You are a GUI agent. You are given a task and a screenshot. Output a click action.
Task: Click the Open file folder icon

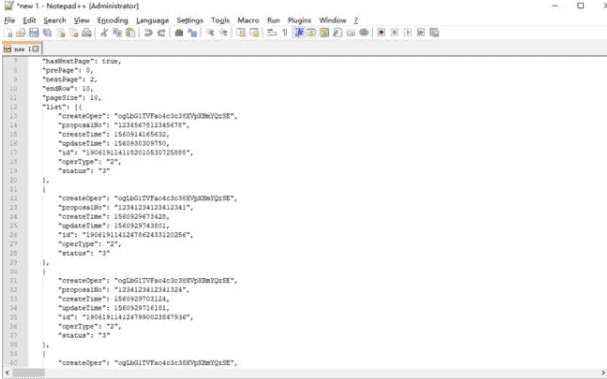(x=21, y=33)
